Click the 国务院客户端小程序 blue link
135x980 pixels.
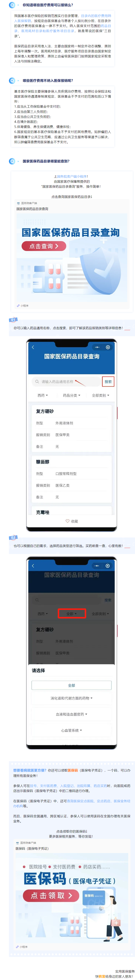pyautogui.click(x=72, y=176)
